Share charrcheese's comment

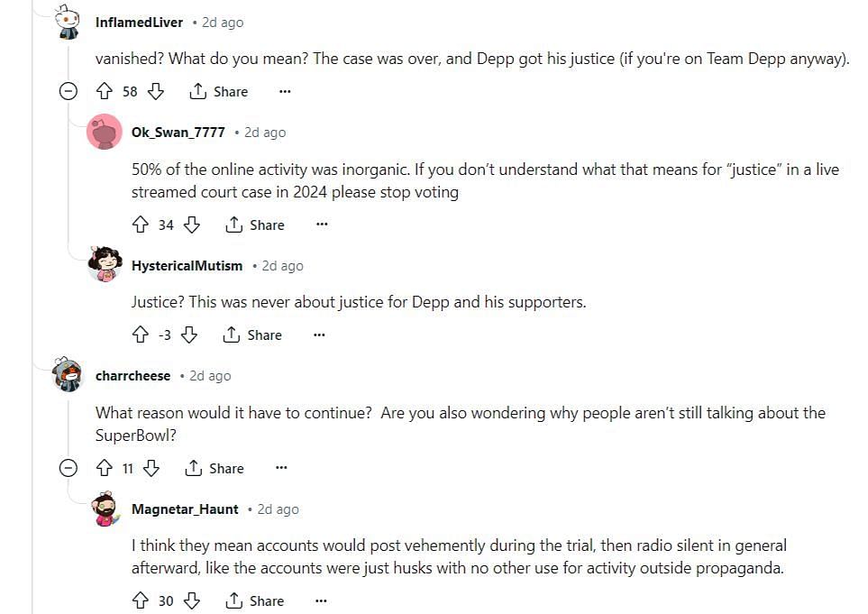point(215,468)
